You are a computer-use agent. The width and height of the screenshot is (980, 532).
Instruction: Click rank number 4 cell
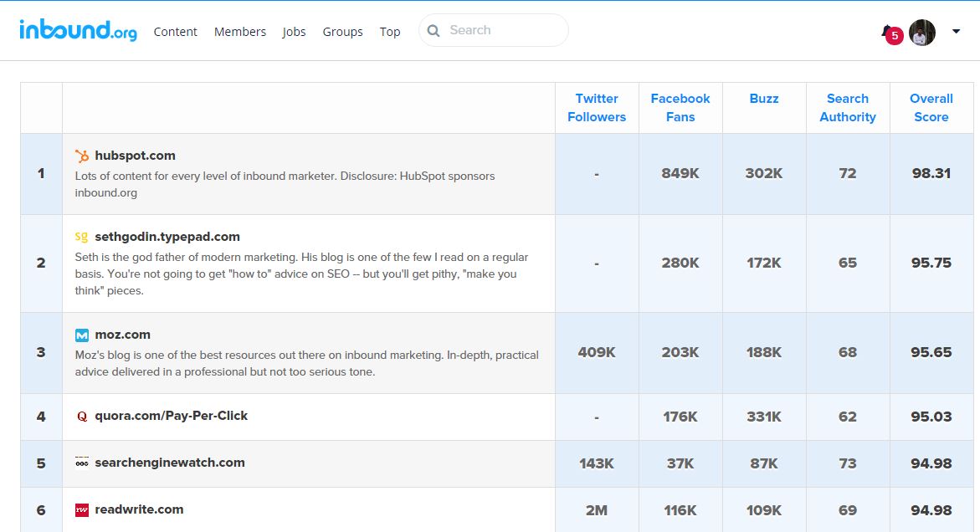41,417
